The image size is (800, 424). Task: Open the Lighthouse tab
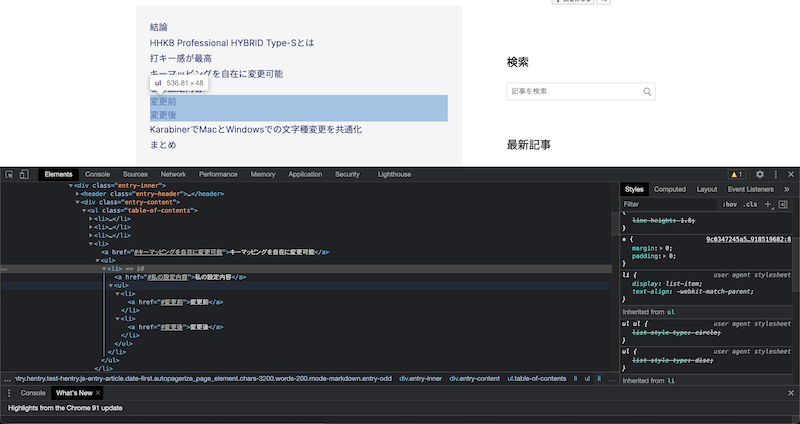click(394, 174)
